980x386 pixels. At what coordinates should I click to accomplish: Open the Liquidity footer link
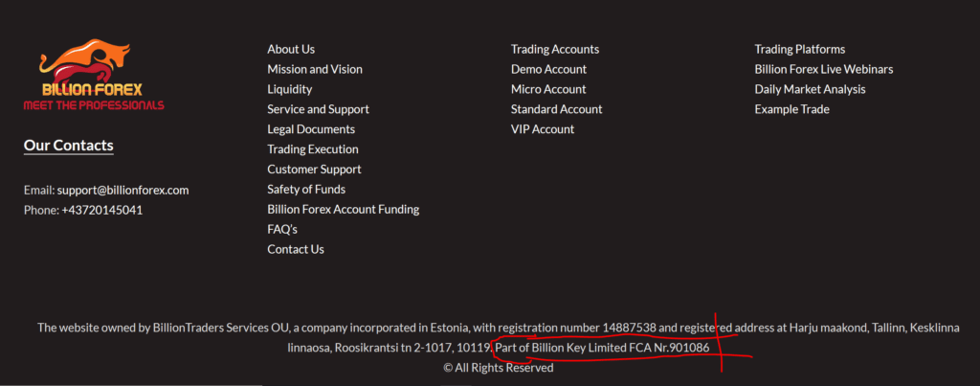coord(290,89)
